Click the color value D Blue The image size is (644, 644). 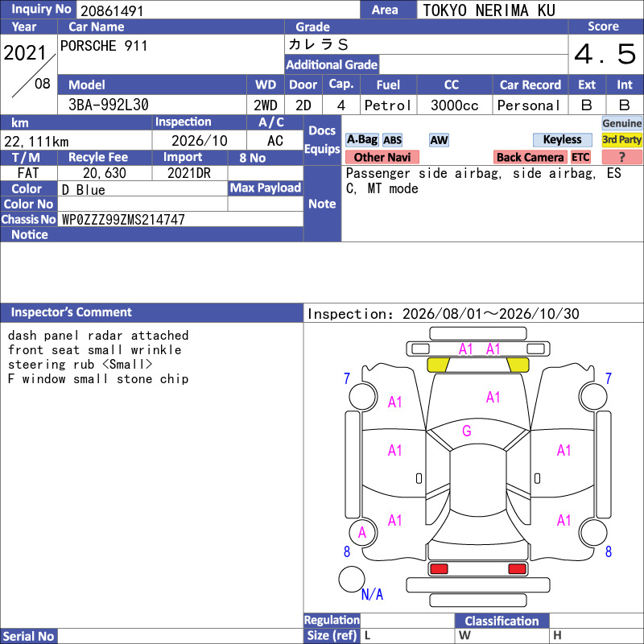click(84, 190)
